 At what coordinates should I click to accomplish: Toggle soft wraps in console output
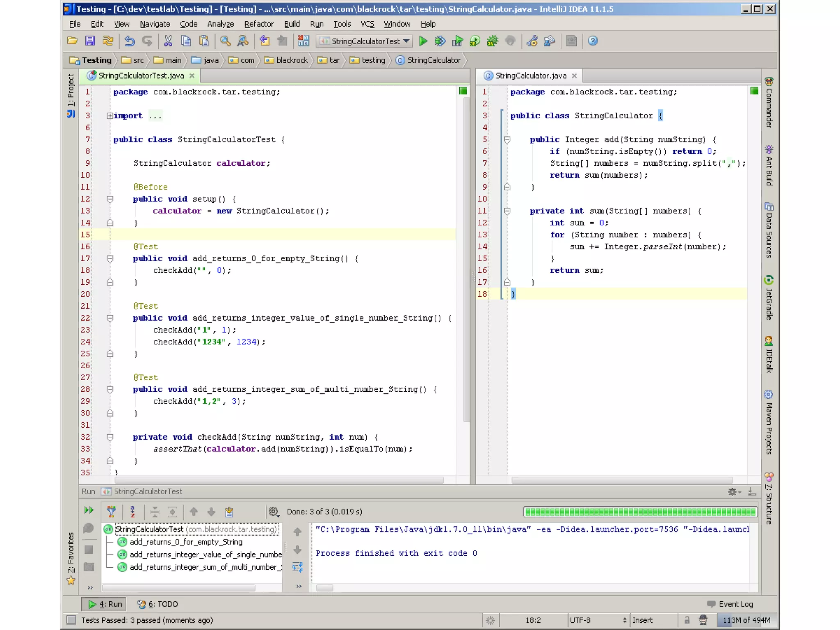(x=297, y=568)
